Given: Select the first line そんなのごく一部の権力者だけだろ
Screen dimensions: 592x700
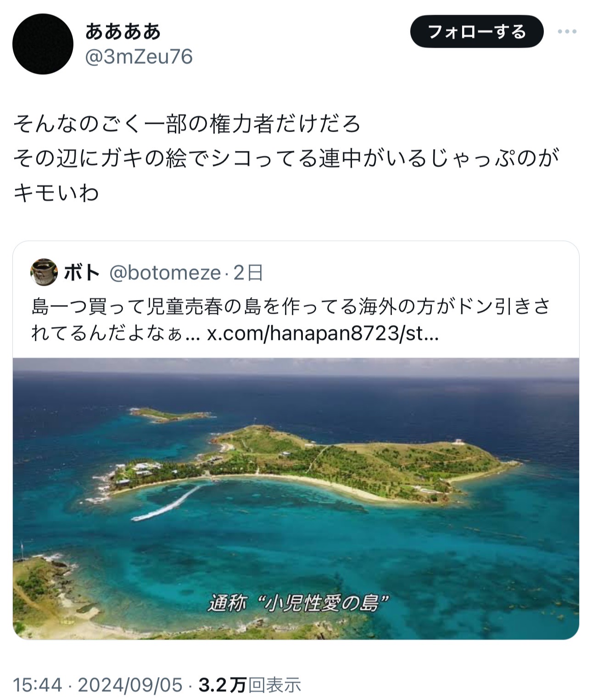Looking at the screenshot, I should coord(187,124).
